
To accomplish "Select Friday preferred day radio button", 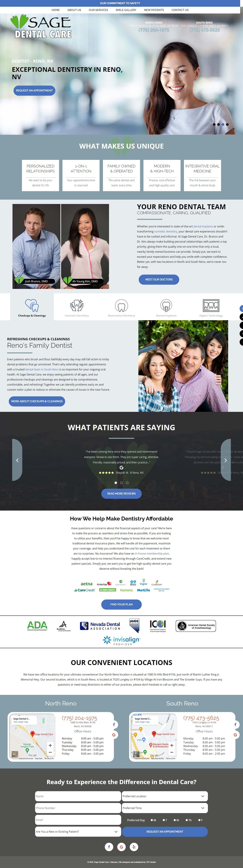I will (x=199, y=820).
